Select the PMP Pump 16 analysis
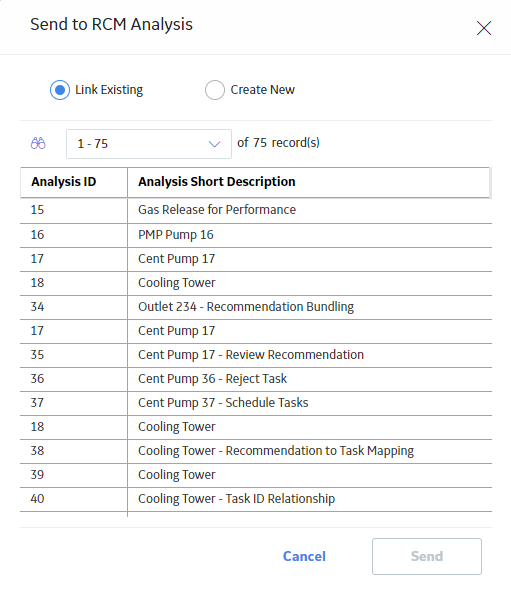511x612 pixels. pos(256,235)
